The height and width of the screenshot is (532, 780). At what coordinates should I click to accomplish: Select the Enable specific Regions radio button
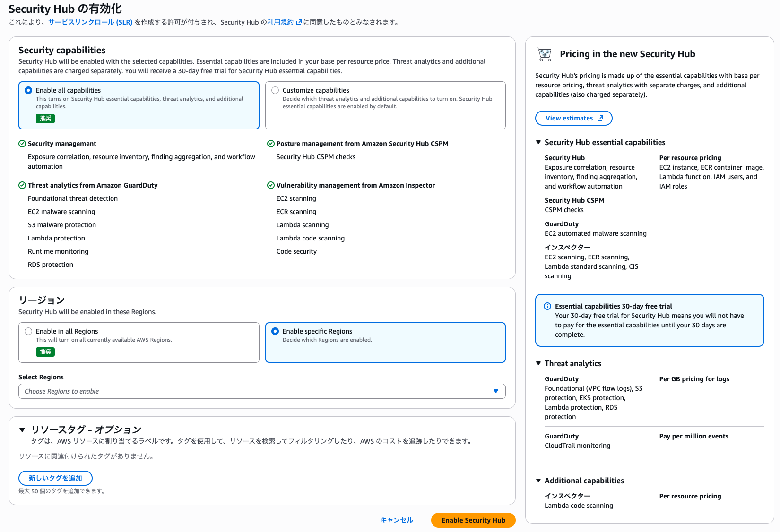275,331
